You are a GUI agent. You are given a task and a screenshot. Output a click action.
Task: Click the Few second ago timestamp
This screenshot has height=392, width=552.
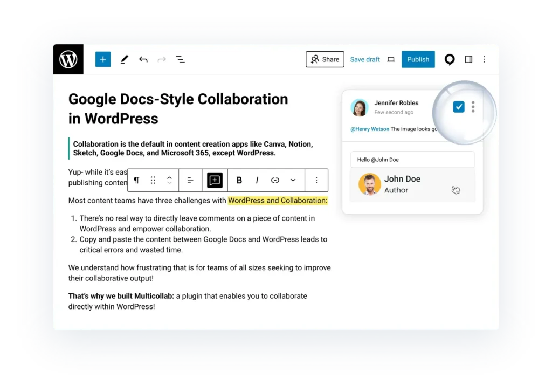(394, 112)
